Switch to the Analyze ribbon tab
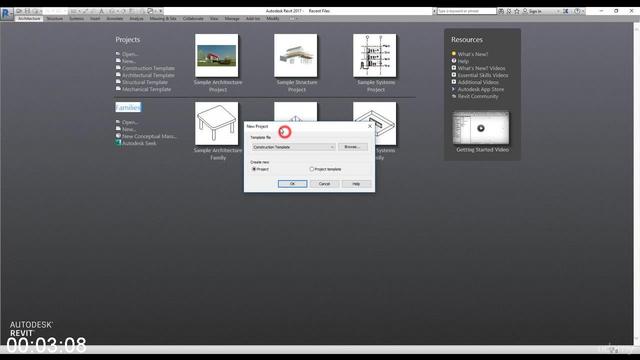The height and width of the screenshot is (360, 640). (x=136, y=18)
